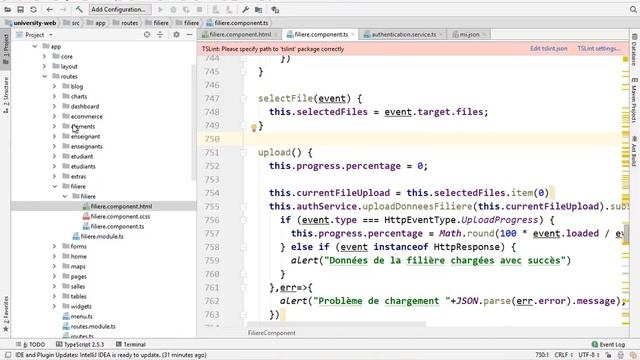Click the Build project hammer icon
The width and height of the screenshot is (640, 360).
(x=79, y=9)
